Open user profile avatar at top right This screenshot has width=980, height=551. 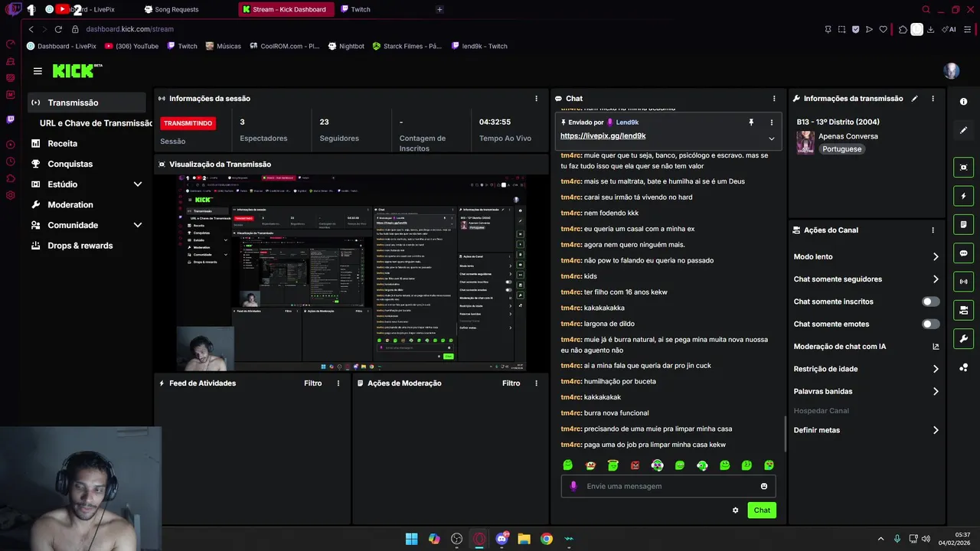coord(952,71)
